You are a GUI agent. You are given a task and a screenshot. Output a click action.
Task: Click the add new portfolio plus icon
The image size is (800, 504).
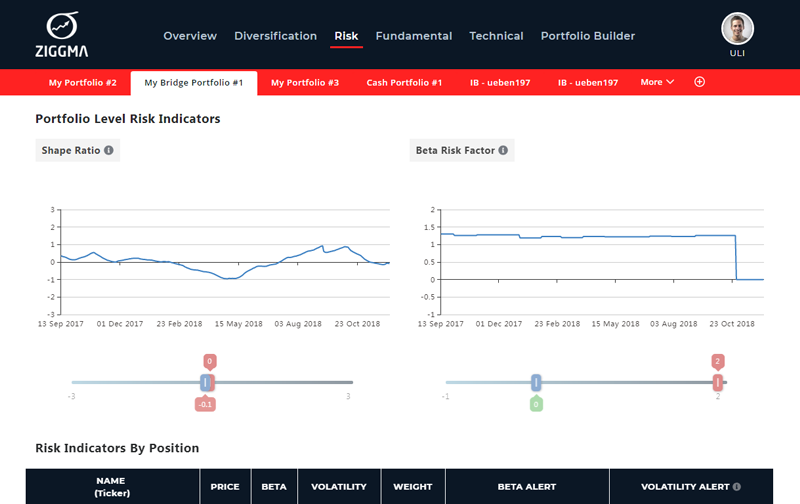coord(699,82)
